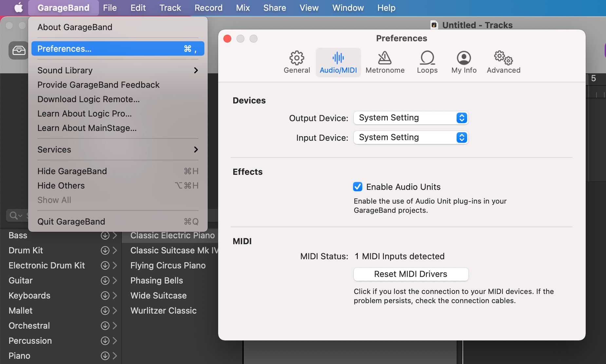The image size is (606, 364).
Task: Switch to Loops preferences
Action: [427, 62]
